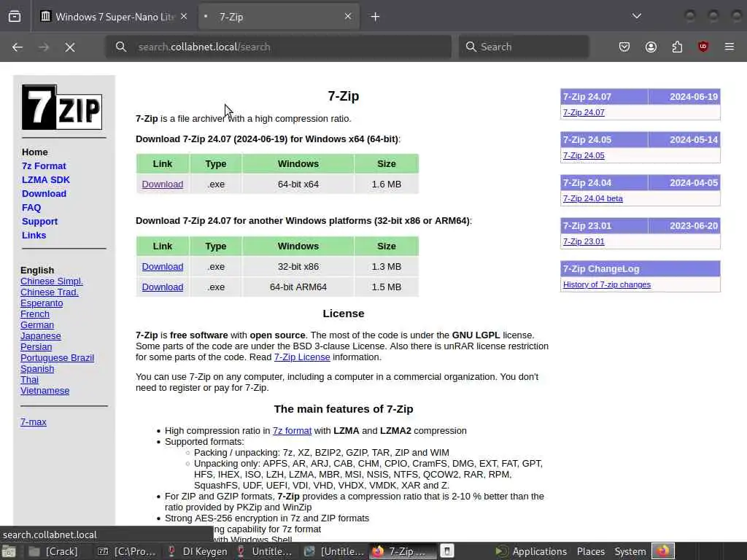Download the 64-bit ARM64 exe
747x560 pixels.
163,287
